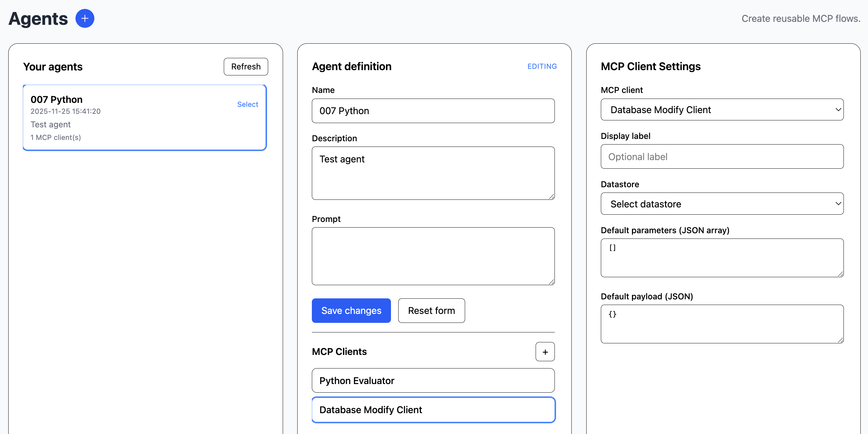The image size is (868, 434).
Task: Add an MCP client with plus button
Action: [545, 352]
